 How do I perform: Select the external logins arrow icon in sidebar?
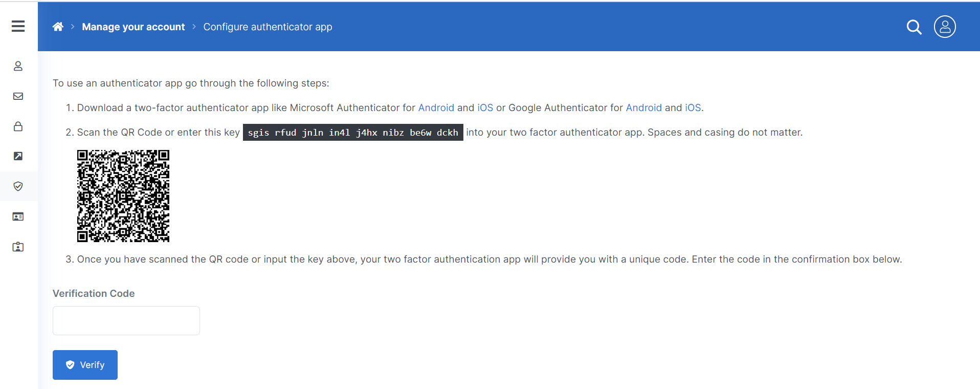point(18,156)
